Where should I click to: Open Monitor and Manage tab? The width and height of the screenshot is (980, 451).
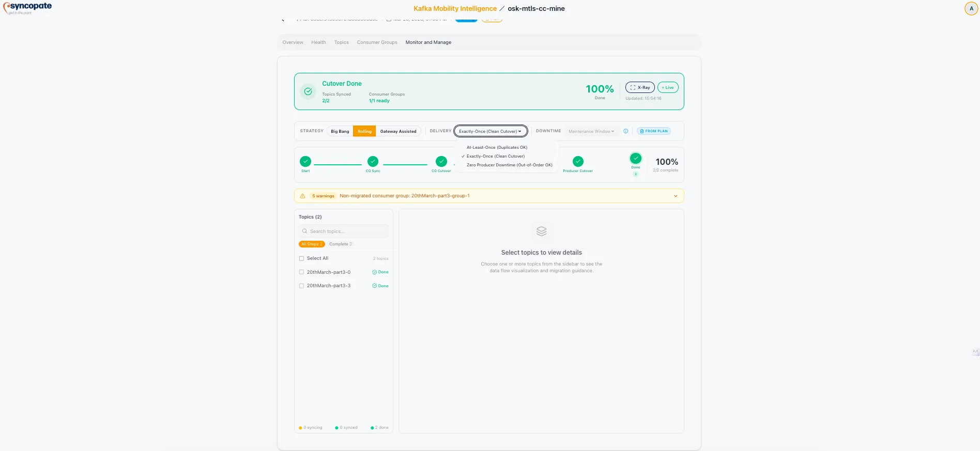(428, 42)
